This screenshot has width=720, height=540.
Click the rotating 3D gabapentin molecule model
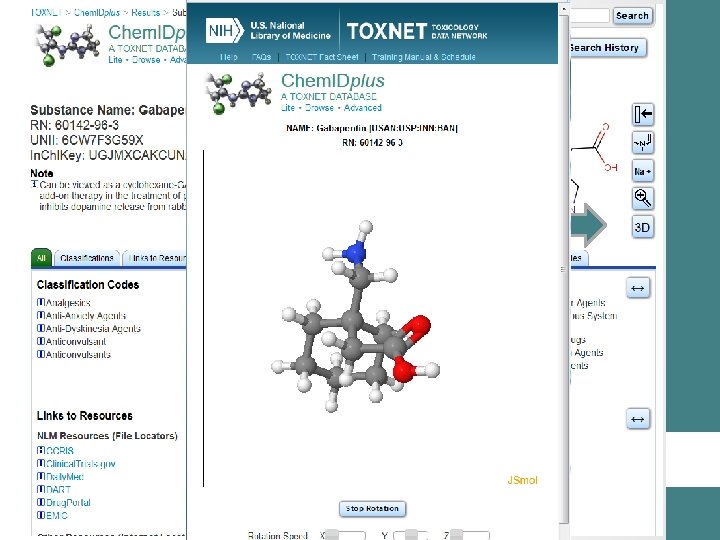pos(356,317)
